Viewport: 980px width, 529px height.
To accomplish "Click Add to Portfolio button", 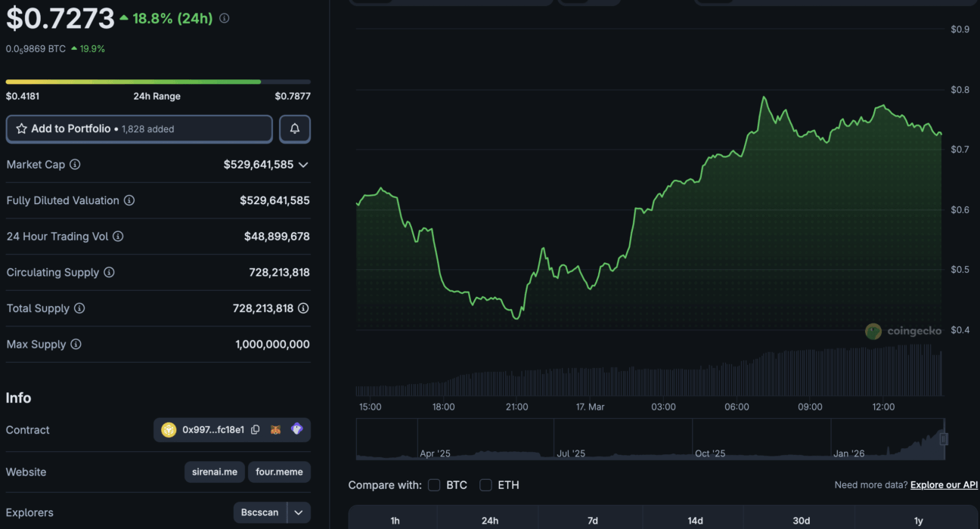I will coord(139,129).
